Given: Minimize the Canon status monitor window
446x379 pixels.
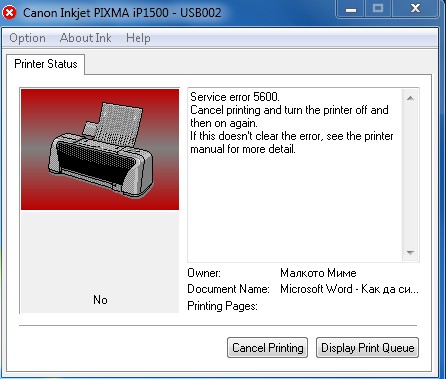Looking at the screenshot, I should 350,9.
